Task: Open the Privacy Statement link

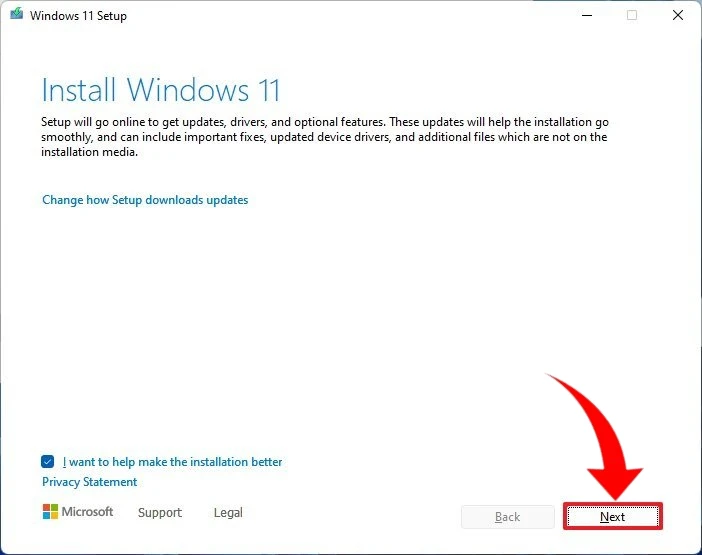Action: tap(90, 482)
